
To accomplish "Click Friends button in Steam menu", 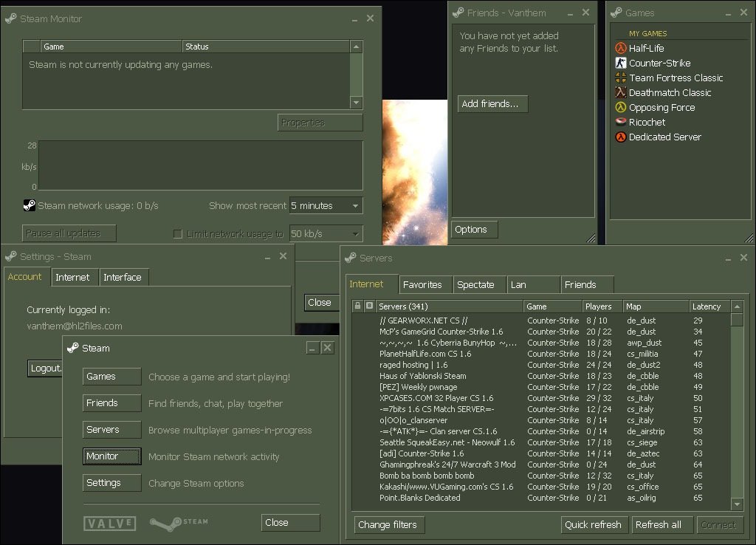I will (x=112, y=403).
